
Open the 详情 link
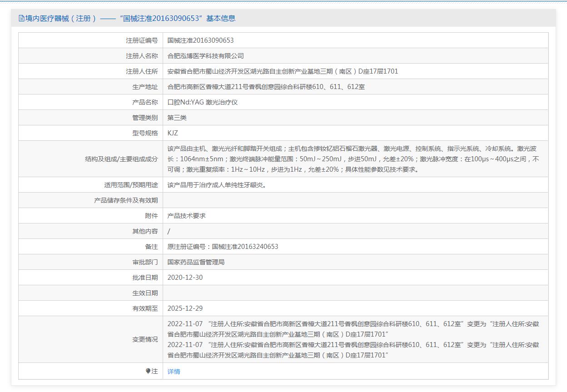[x=174, y=372]
